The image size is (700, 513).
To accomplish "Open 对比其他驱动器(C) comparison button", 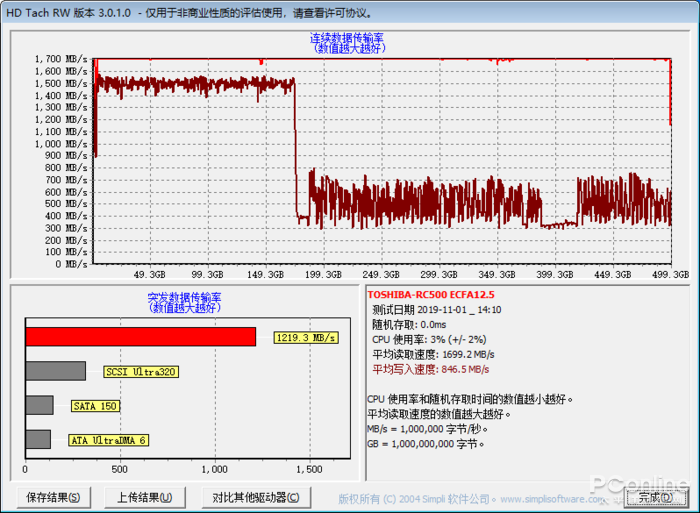I will tap(255, 497).
